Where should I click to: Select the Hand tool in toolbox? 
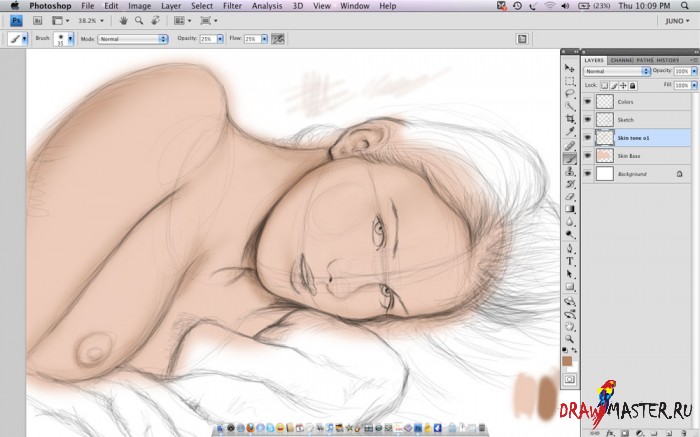pyautogui.click(x=570, y=327)
